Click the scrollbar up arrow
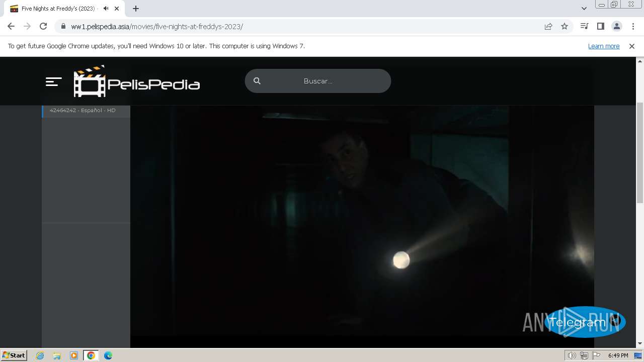The image size is (644, 362). 640,61
